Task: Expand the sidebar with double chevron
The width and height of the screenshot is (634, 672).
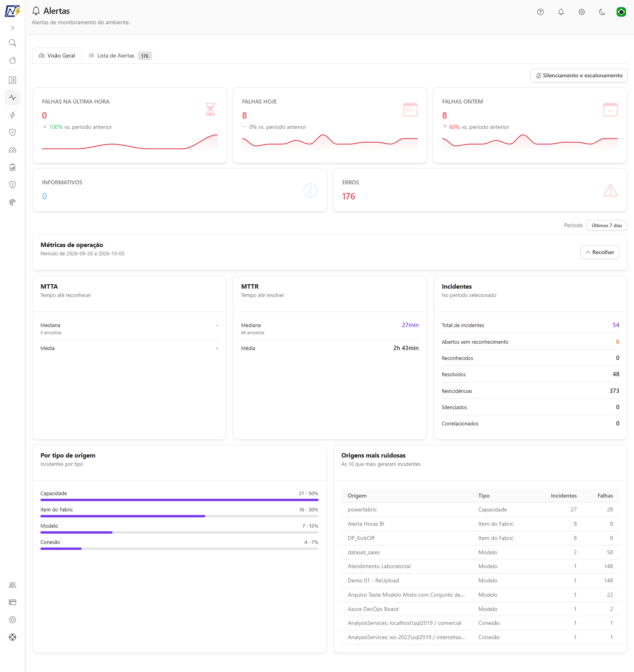Action: point(12,28)
